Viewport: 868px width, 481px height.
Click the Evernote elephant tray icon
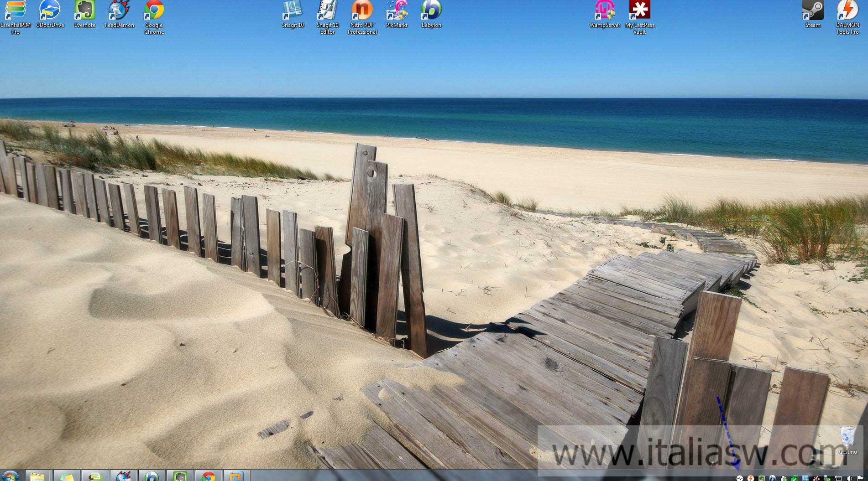click(x=762, y=478)
